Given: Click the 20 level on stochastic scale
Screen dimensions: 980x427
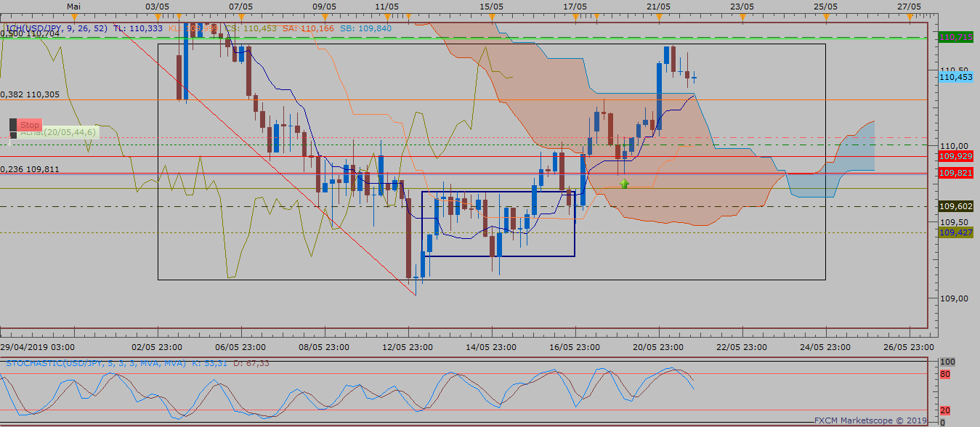Looking at the screenshot, I should click(945, 410).
